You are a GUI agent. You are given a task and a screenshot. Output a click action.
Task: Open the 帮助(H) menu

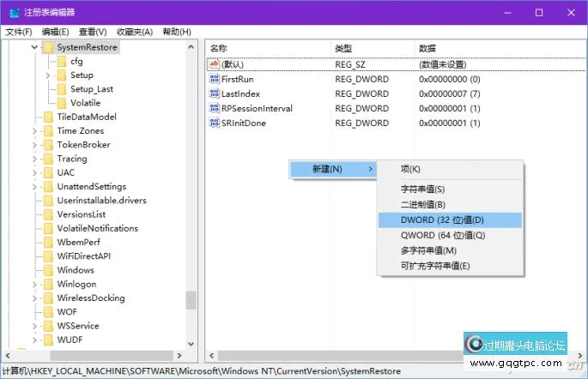coord(177,32)
